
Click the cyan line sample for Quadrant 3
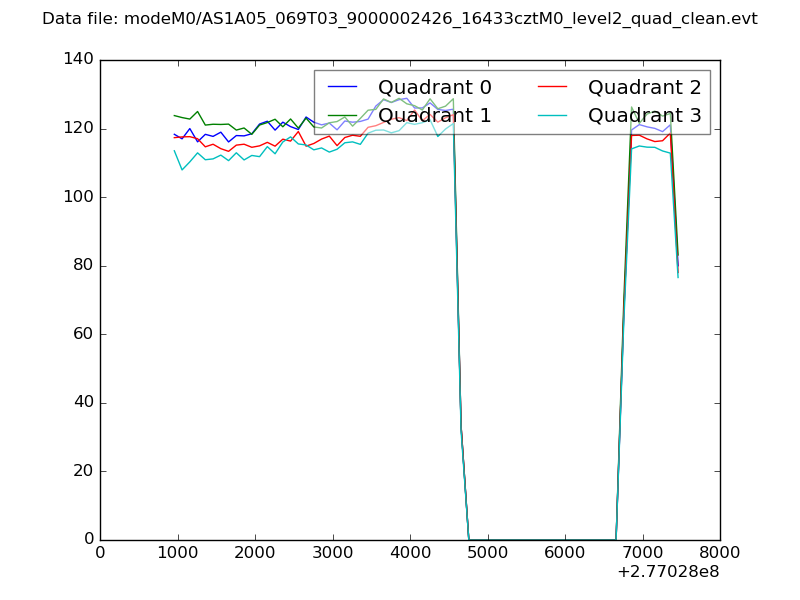coord(553,116)
